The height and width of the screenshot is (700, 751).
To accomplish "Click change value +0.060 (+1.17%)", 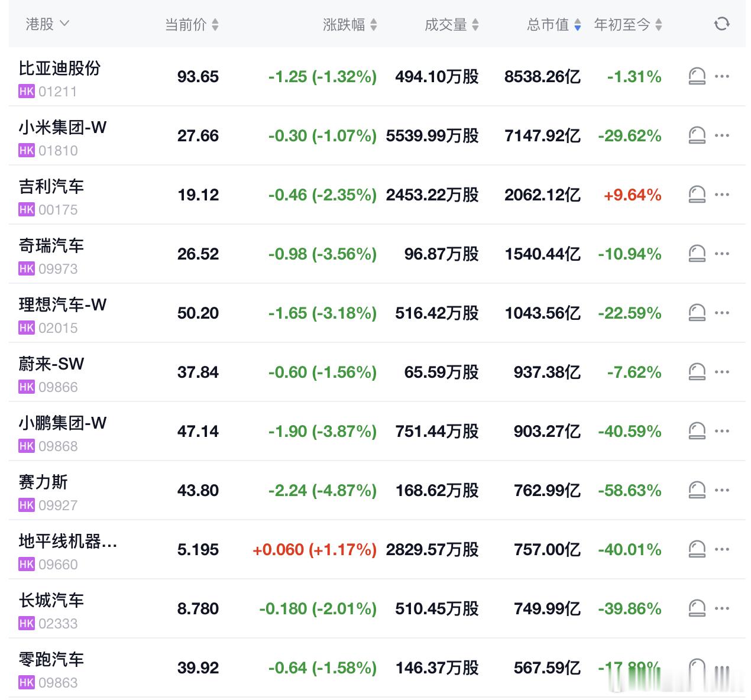I will (x=315, y=550).
